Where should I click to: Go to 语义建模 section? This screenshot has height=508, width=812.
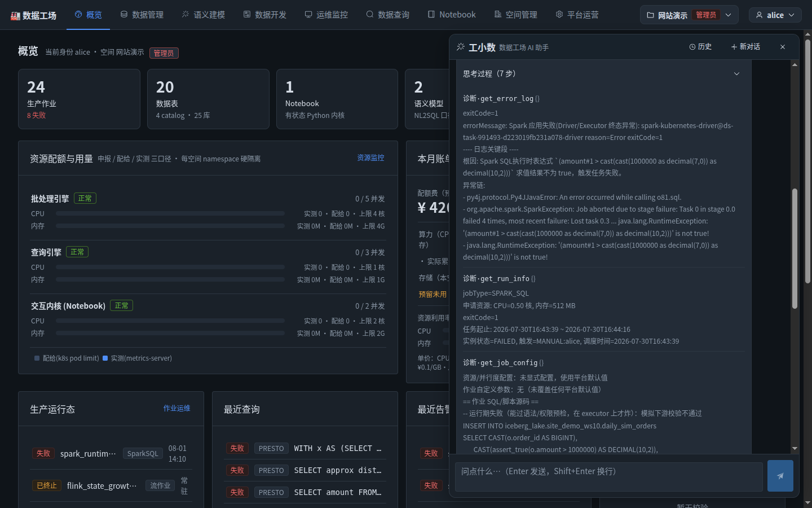pyautogui.click(x=204, y=15)
